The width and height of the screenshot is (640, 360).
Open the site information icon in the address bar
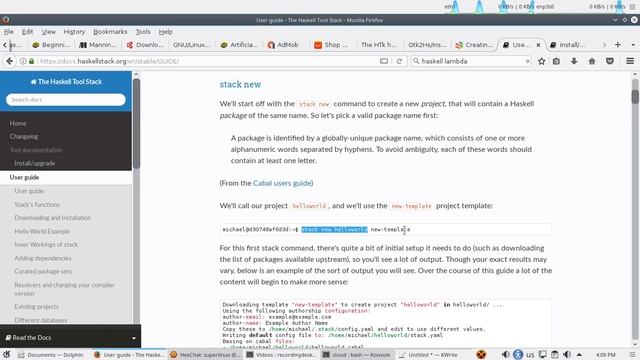pos(23,61)
